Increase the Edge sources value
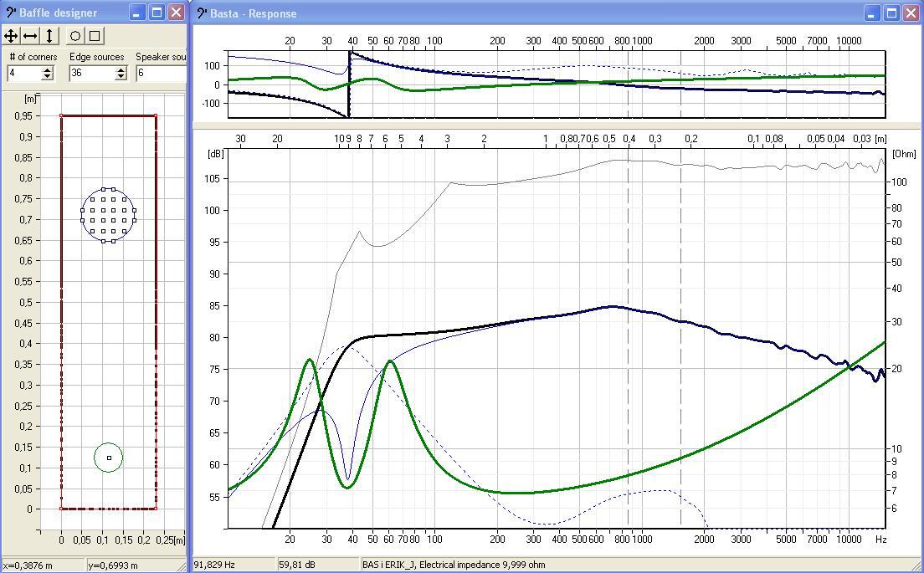This screenshot has height=573, width=924. (121, 69)
